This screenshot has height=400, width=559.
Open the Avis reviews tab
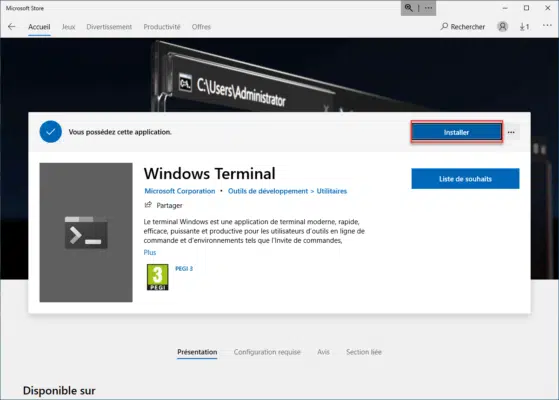(x=323, y=352)
